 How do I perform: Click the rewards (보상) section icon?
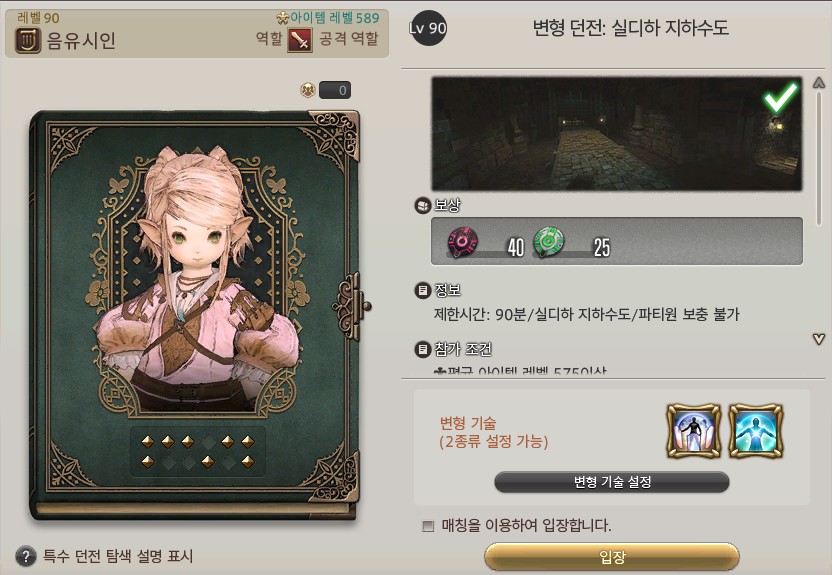(422, 205)
